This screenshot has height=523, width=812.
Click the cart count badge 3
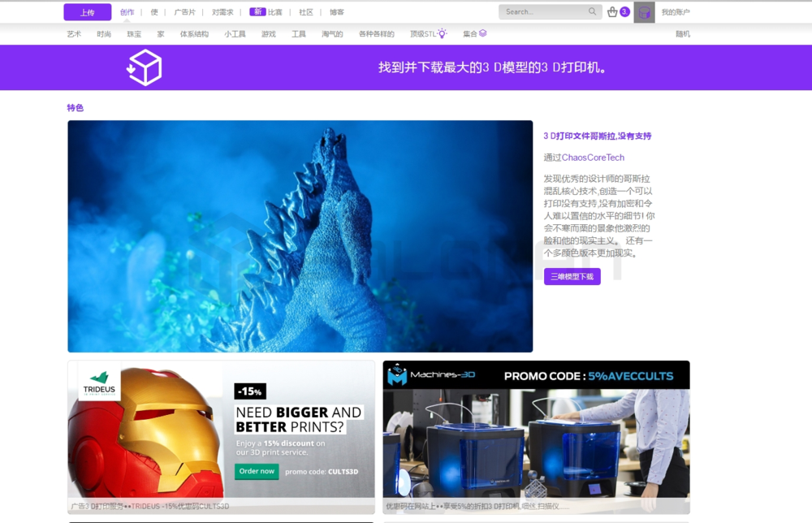point(624,11)
